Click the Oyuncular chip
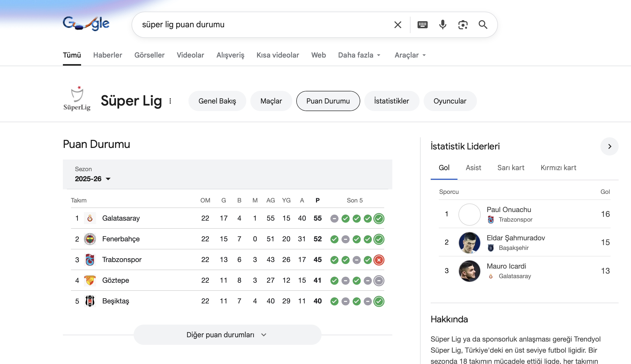This screenshot has width=631, height=364. point(450,101)
